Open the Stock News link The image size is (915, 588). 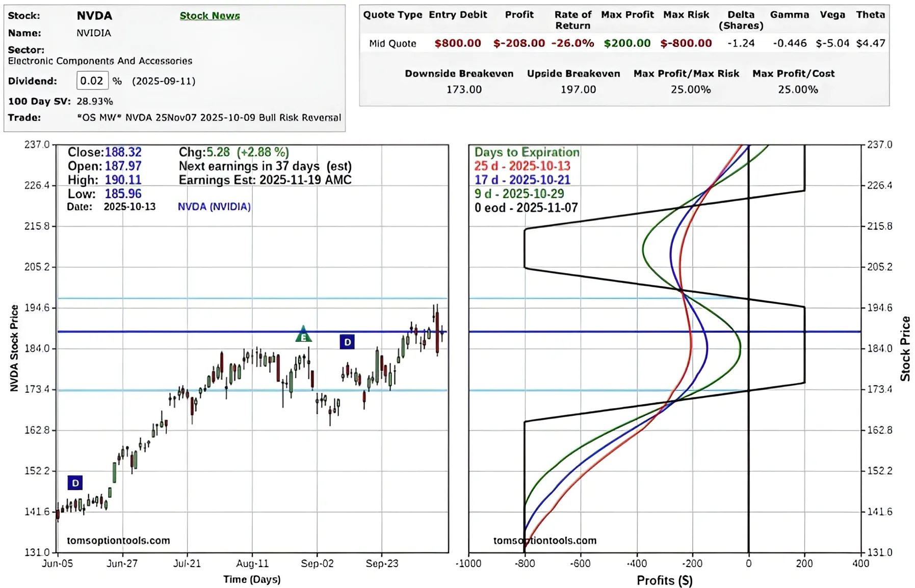(x=210, y=16)
